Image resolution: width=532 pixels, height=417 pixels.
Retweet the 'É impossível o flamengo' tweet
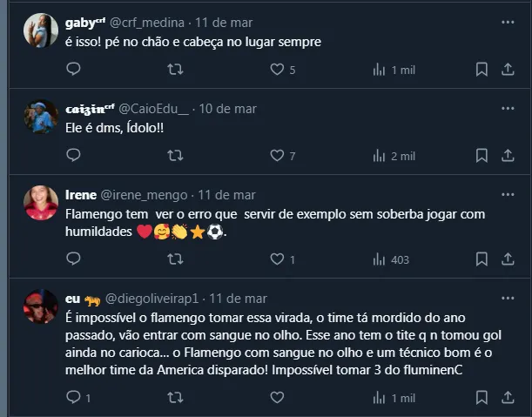pos(175,397)
